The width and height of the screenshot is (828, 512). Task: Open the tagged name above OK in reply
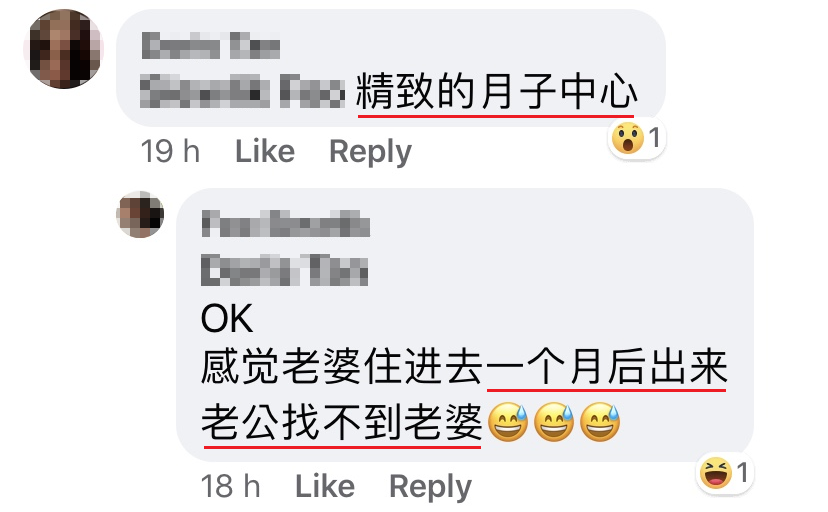pos(285,270)
